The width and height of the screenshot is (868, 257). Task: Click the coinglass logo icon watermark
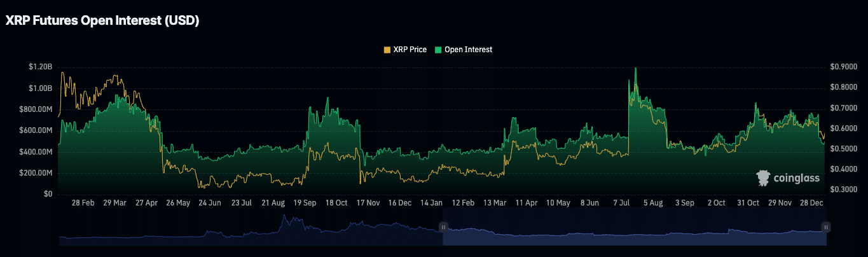tap(764, 178)
